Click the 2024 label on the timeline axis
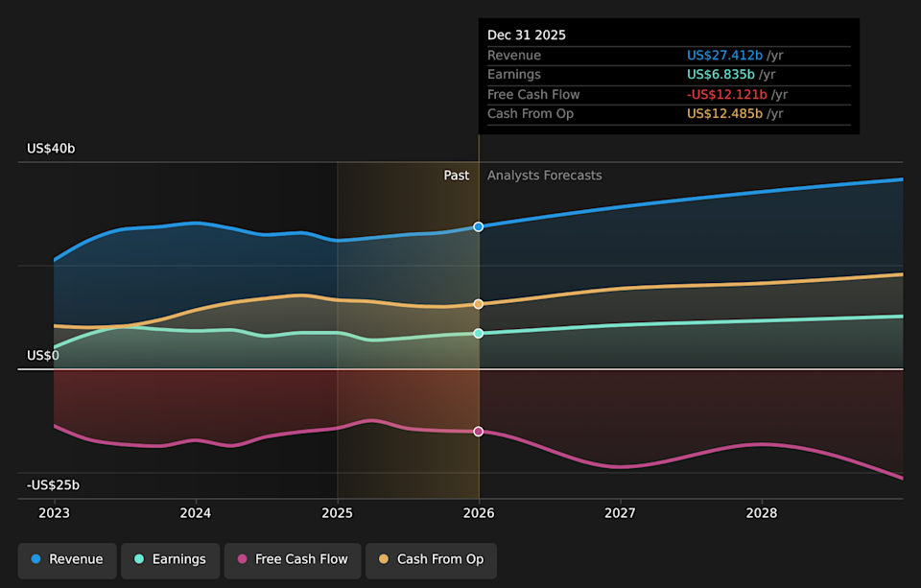921x588 pixels. [x=195, y=513]
